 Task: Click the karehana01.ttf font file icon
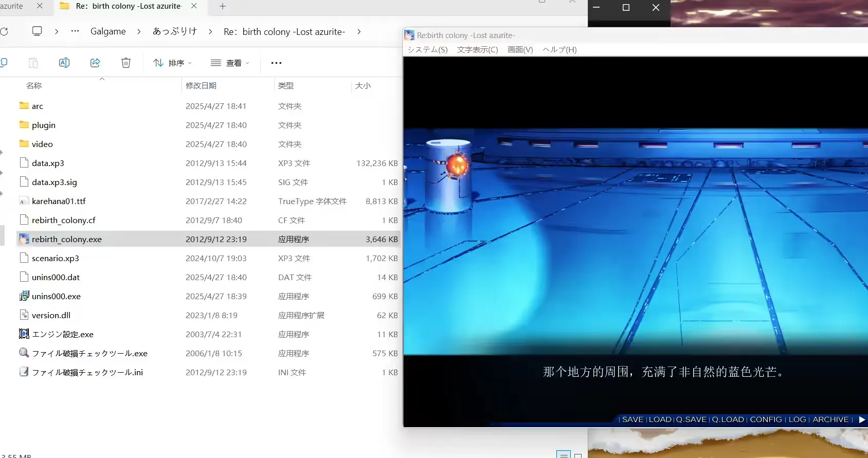click(24, 200)
